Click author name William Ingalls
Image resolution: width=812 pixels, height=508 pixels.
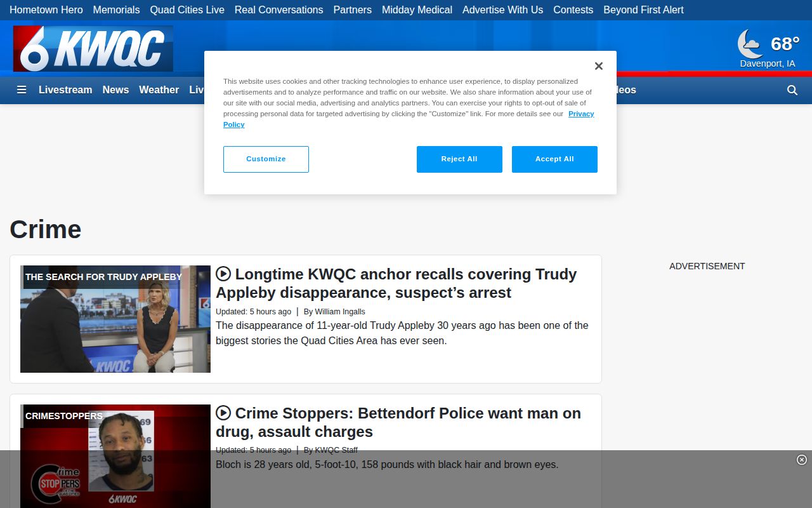(340, 311)
